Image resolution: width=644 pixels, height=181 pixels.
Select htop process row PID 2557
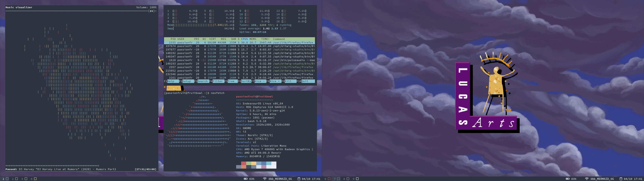pos(239,67)
